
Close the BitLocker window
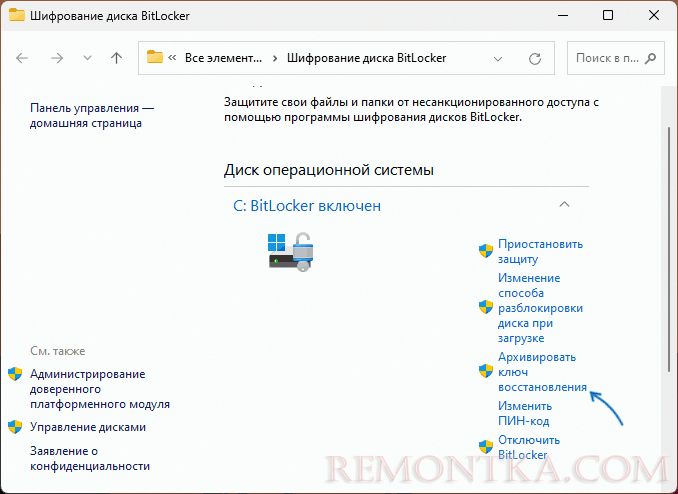[654, 16]
